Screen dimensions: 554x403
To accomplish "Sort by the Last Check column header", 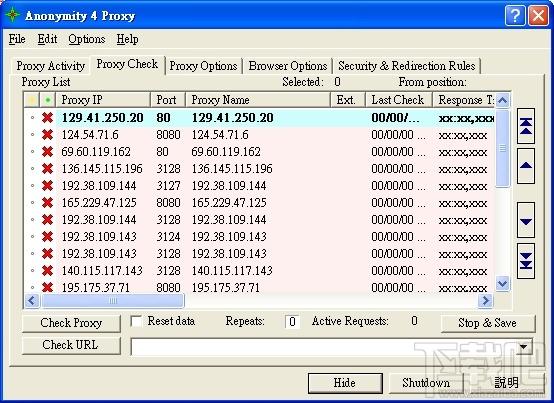I will tap(399, 100).
